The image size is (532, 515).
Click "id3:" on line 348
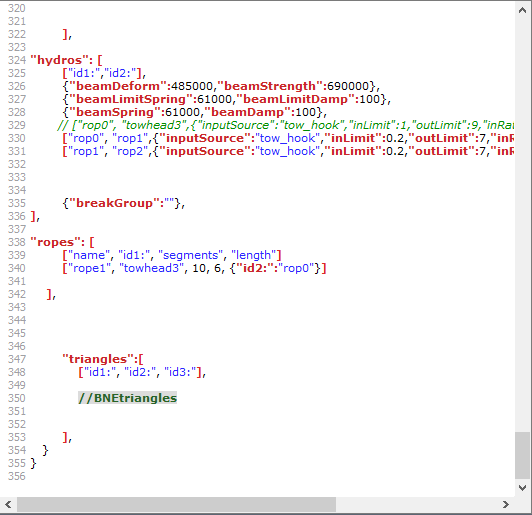pos(180,372)
